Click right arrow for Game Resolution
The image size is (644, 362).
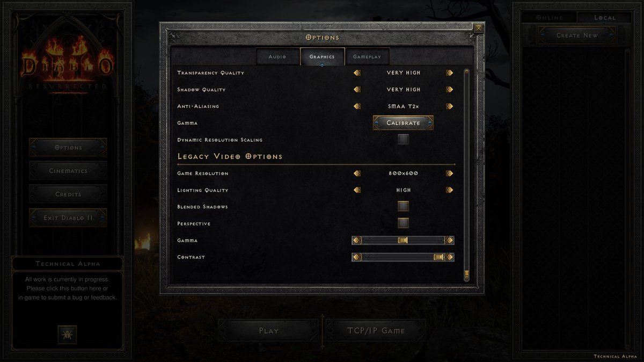[x=449, y=173]
